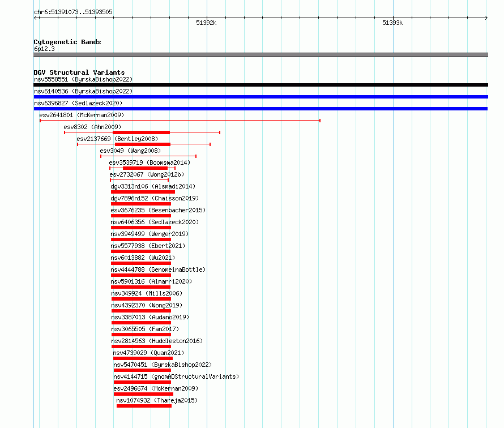Click the DGV Structural Variants track title
Screen dimensions: 504x428
coord(79,72)
